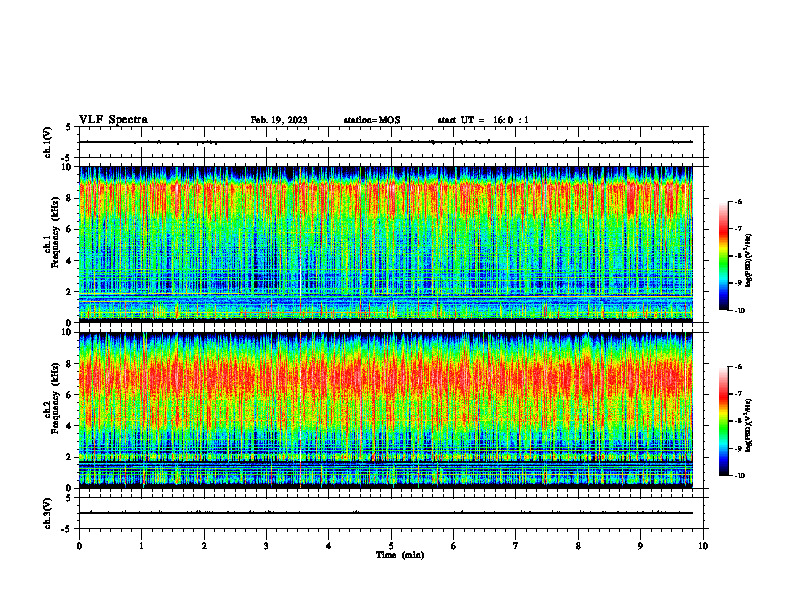792x612 pixels.
Task: Click the ch.2 frequency tick label "8"
Action: [70, 364]
